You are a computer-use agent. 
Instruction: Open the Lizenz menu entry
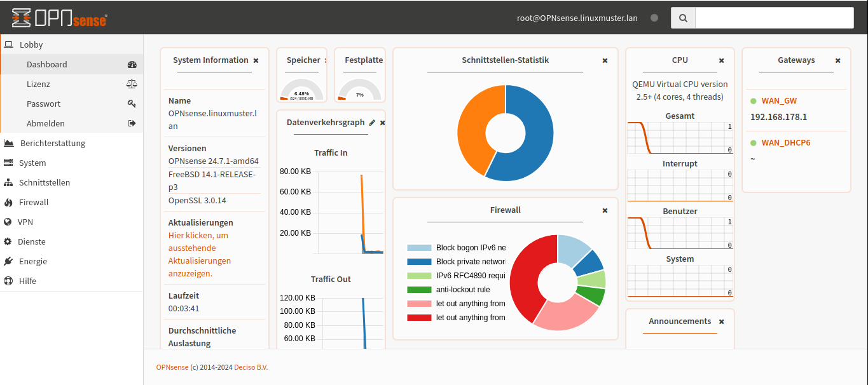(x=71, y=84)
